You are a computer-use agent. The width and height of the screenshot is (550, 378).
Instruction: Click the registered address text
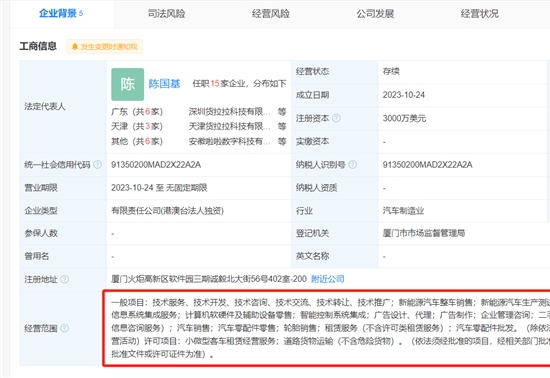tap(209, 279)
